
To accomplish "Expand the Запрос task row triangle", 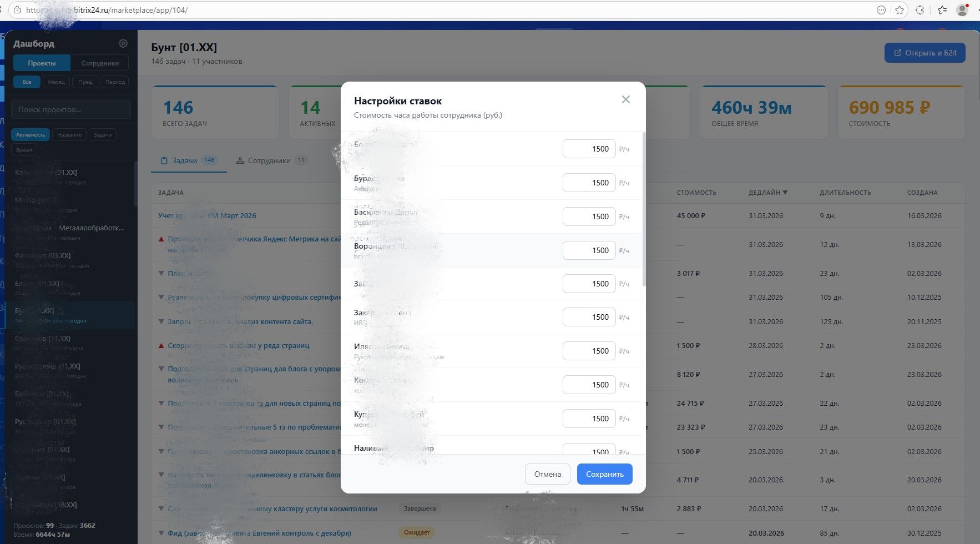I will 161,321.
